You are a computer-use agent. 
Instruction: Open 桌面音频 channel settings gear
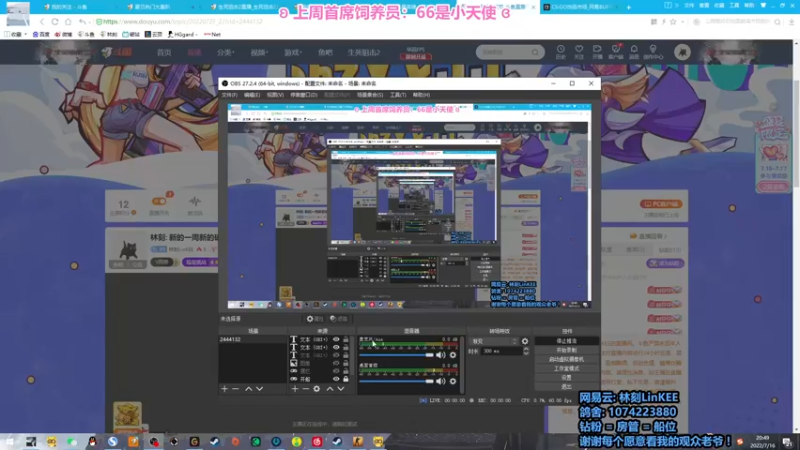click(x=453, y=381)
